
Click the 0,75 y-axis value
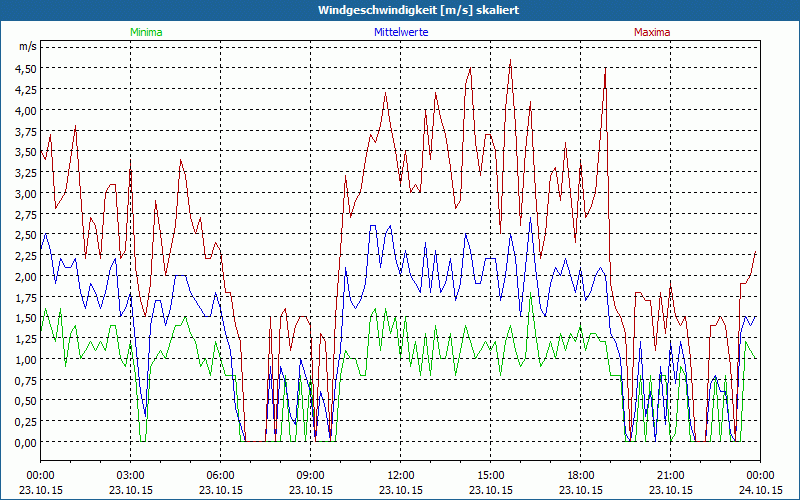point(26,381)
